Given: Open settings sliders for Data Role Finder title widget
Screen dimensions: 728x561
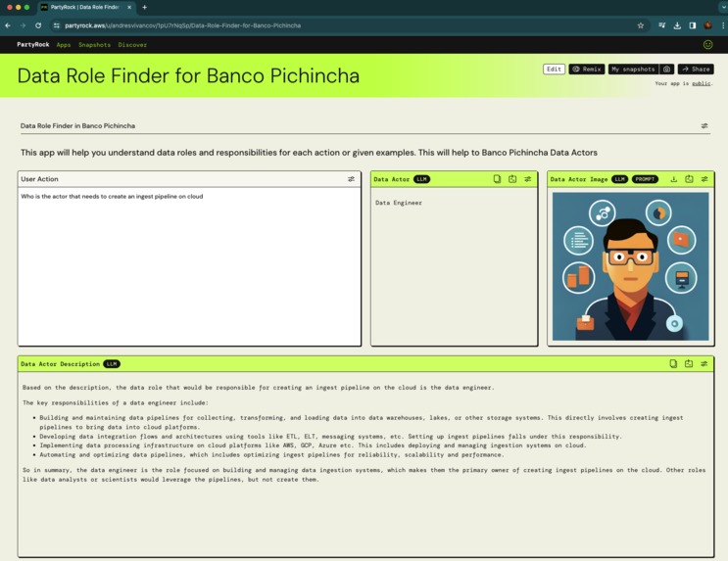Looking at the screenshot, I should [x=704, y=125].
